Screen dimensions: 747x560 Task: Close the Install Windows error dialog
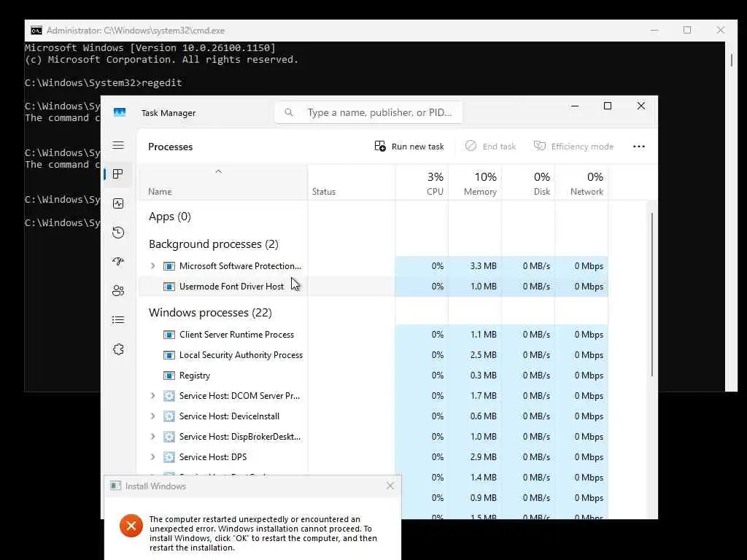pos(390,486)
